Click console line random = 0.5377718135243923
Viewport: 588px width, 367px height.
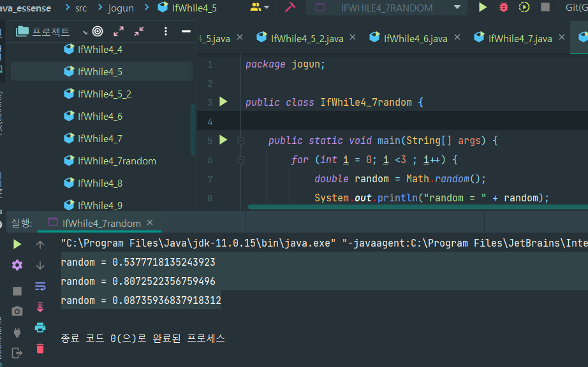click(138, 262)
